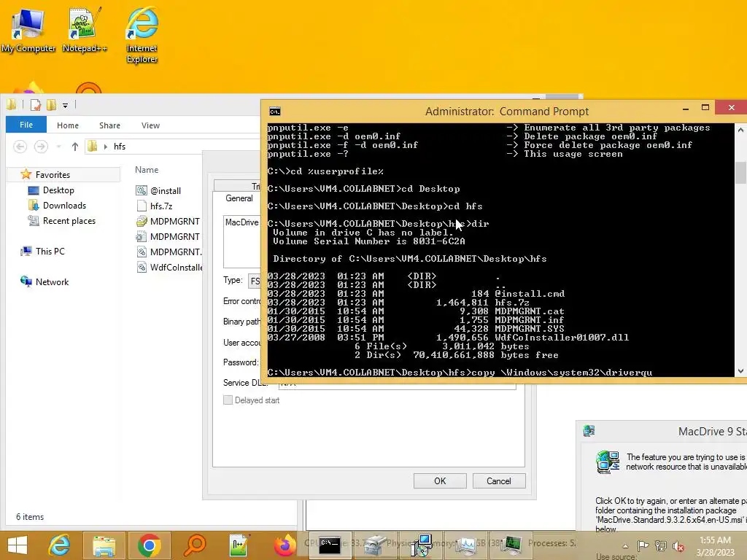Click the hfs path segment in address bar

(120, 146)
